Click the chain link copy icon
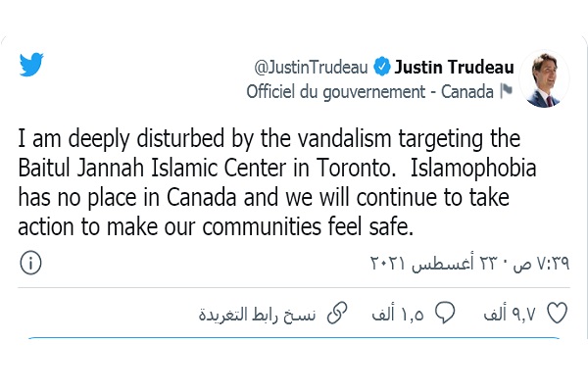 336,314
